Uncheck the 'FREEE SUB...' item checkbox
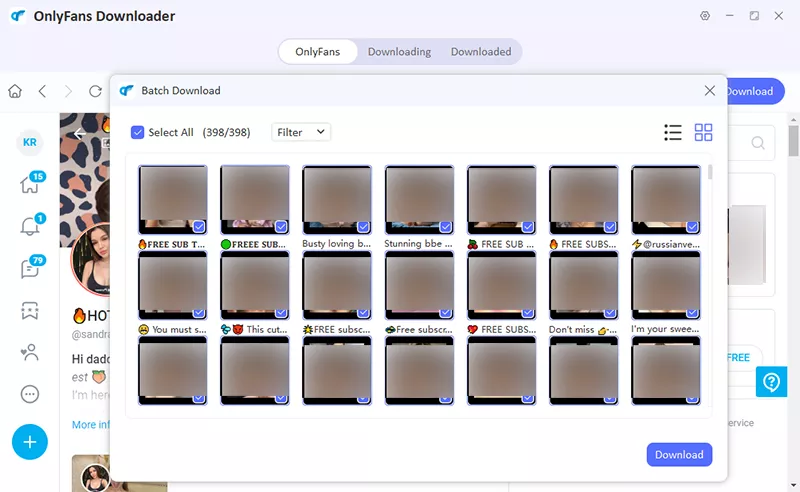This screenshot has height=492, width=800. point(281,226)
